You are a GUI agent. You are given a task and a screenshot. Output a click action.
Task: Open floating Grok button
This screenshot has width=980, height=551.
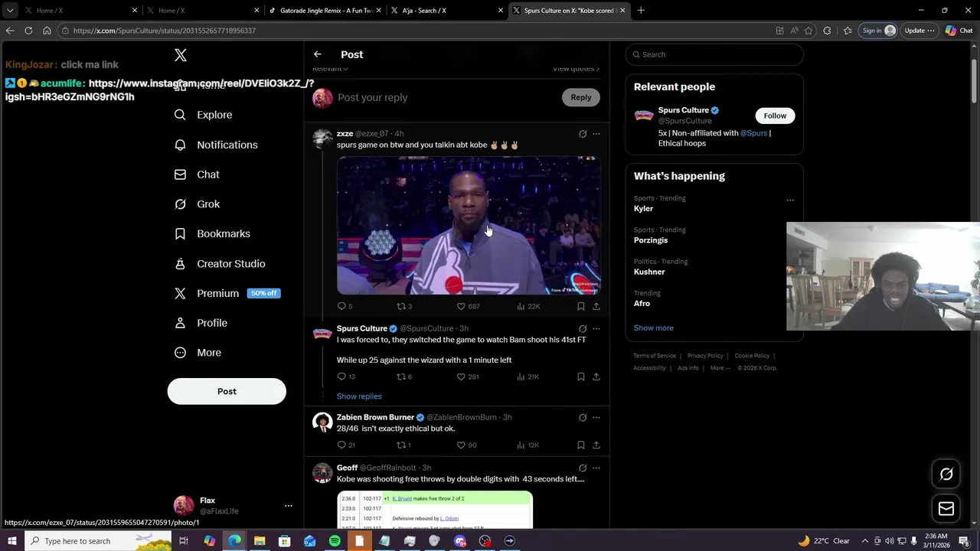click(946, 474)
